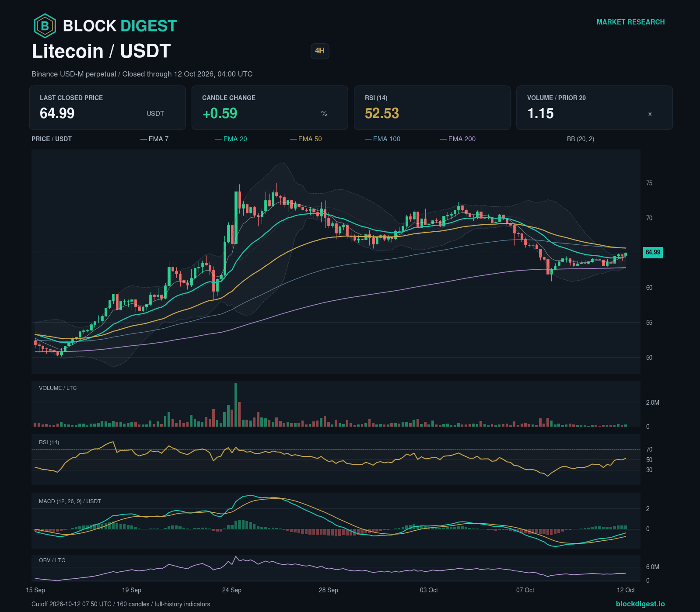This screenshot has height=612, width=700.
Task: Toggle the EMA 100 legend entry
Action: coord(382,139)
